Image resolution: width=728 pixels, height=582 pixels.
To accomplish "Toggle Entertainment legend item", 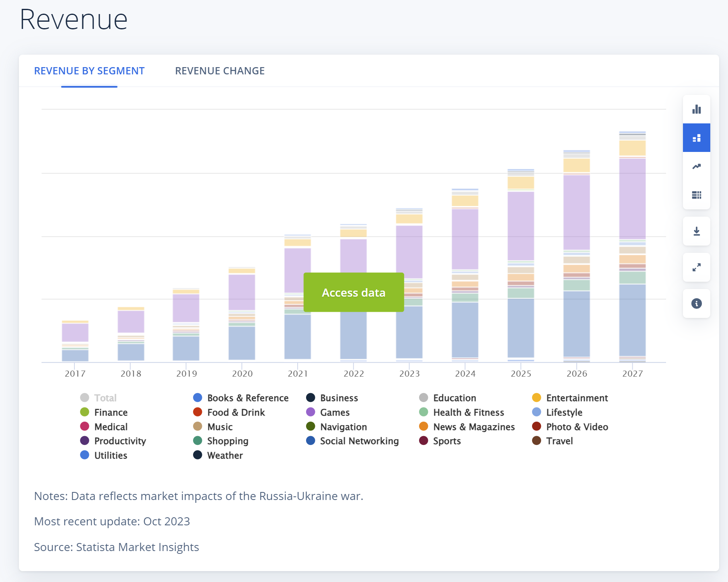I will 576,398.
